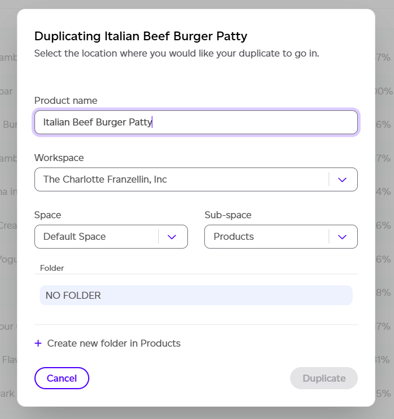Click Create new folder in Products

tap(114, 343)
